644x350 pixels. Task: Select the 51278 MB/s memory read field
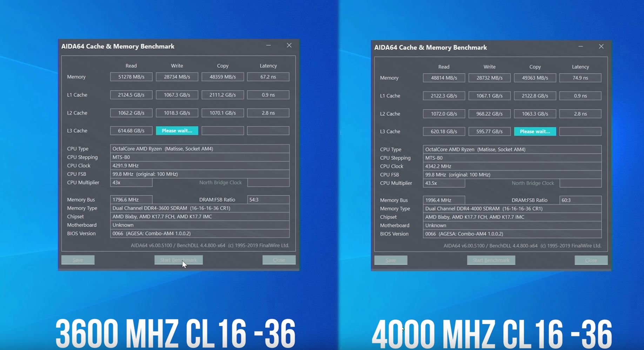pos(131,77)
